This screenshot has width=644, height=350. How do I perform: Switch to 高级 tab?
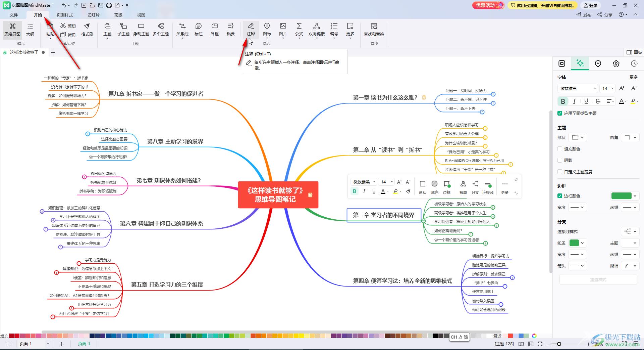118,15
